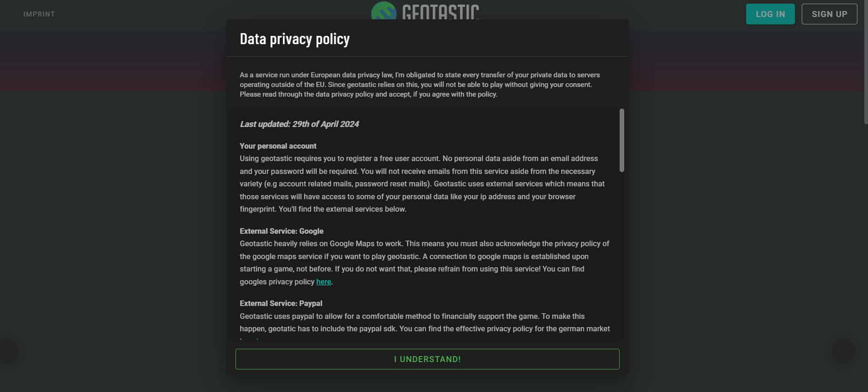
Task: Select the 'Your personal account' heading
Action: point(278,146)
